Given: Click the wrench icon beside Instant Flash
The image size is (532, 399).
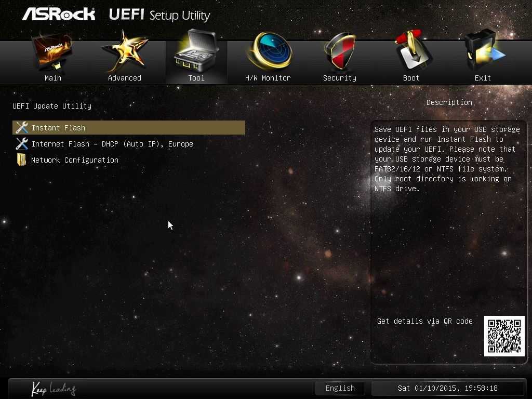Looking at the screenshot, I should click(22, 128).
